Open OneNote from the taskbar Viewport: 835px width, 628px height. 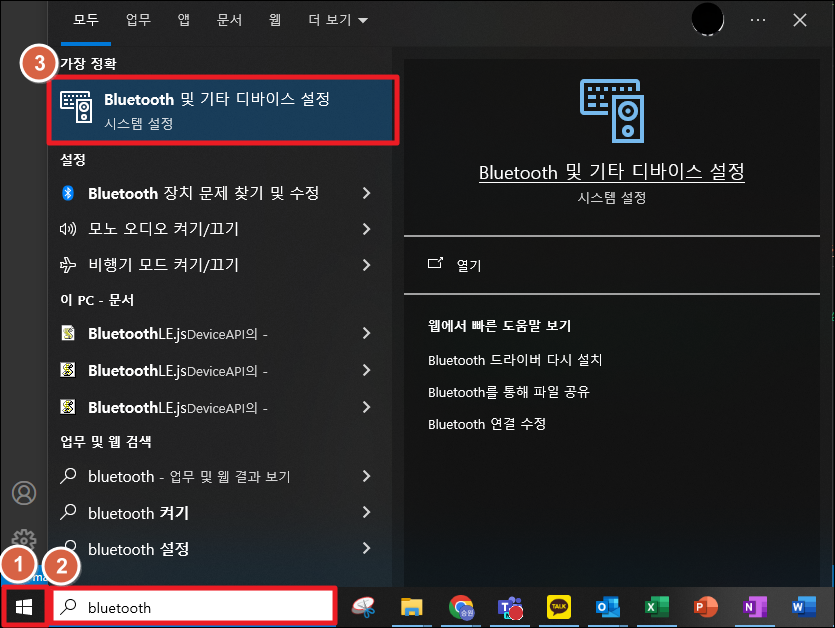point(755,607)
